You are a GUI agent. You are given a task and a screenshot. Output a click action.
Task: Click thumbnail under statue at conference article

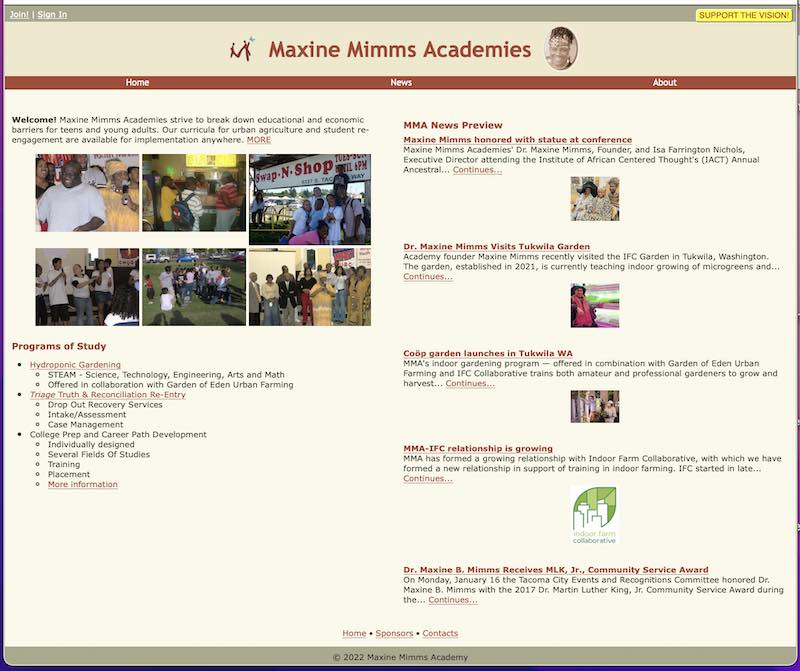595,199
